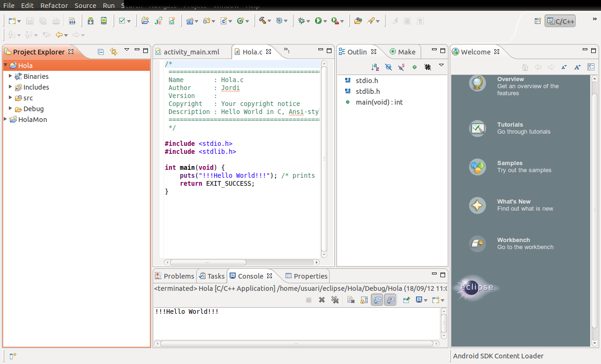Open the Refactor menu
The image size is (601, 364).
point(54,6)
